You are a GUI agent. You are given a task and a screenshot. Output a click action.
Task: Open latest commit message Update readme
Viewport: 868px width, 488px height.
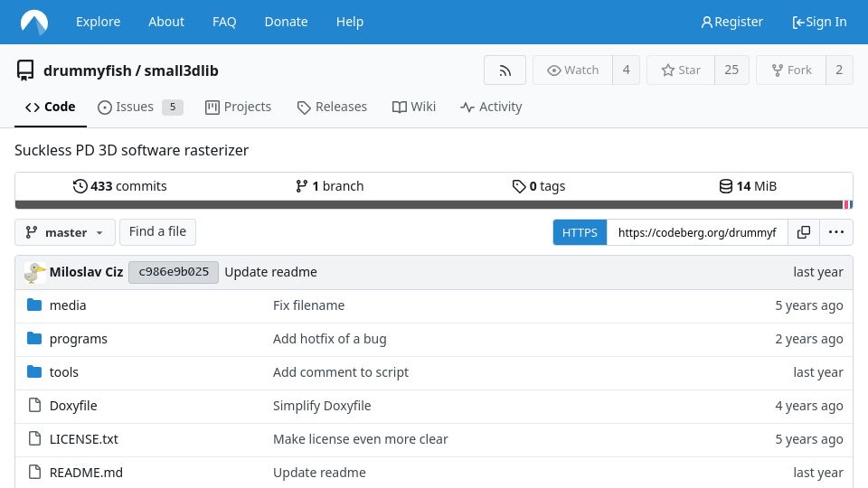tap(270, 272)
